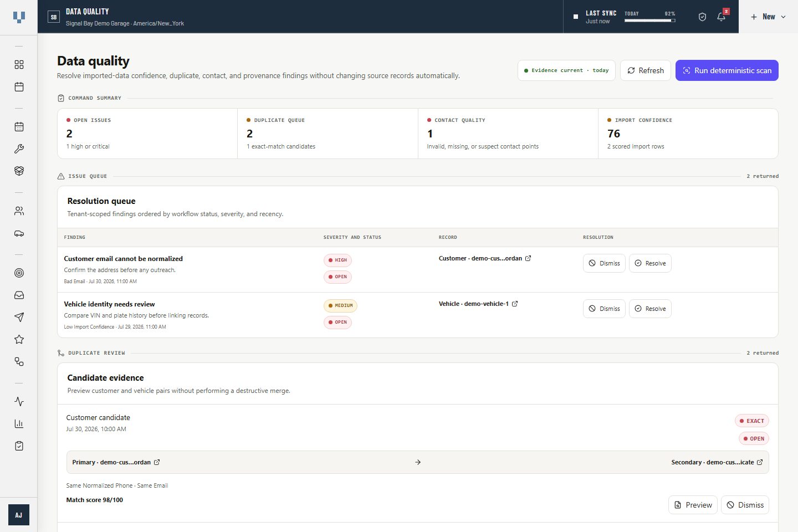
Task: Open the vehicles car icon in sidebar
Action: pos(19,233)
